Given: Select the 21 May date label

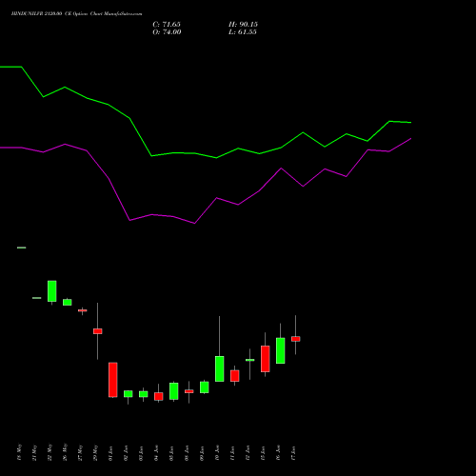Looking at the screenshot, I should tap(34, 452).
